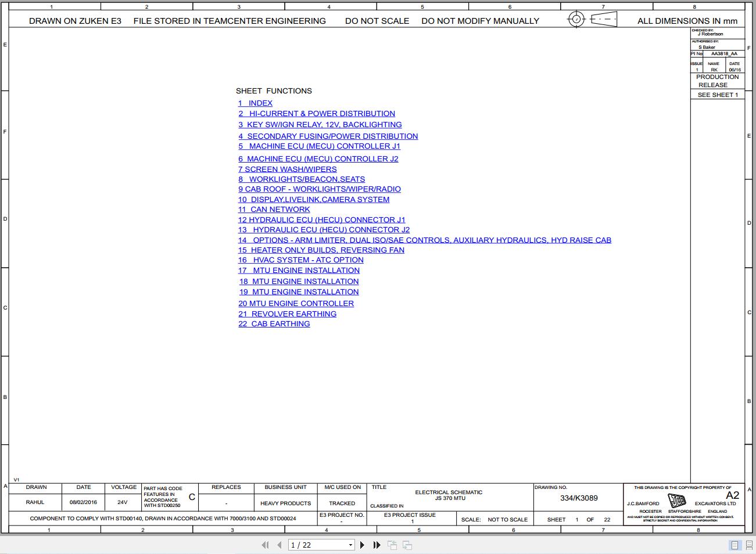Open HYDRAULIC ECU (HECU) CONNECTOR J2 link

[324, 229]
